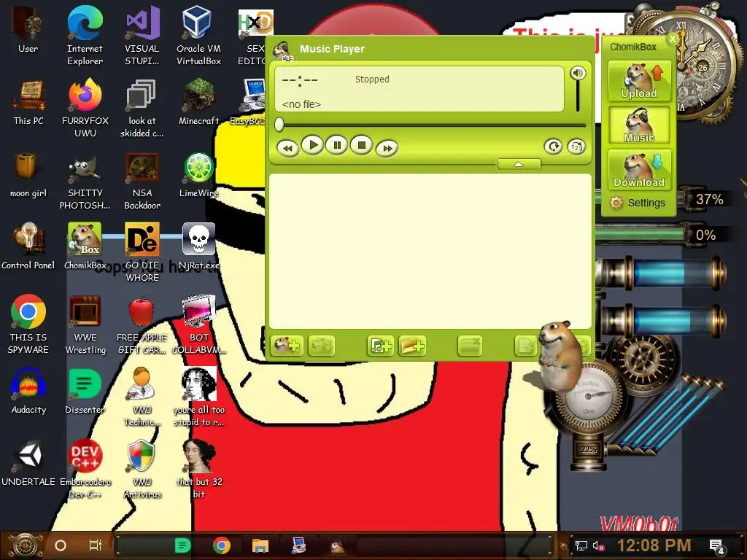Toggle the 123 play order button
The width and height of the screenshot is (747, 560).
[x=576, y=147]
